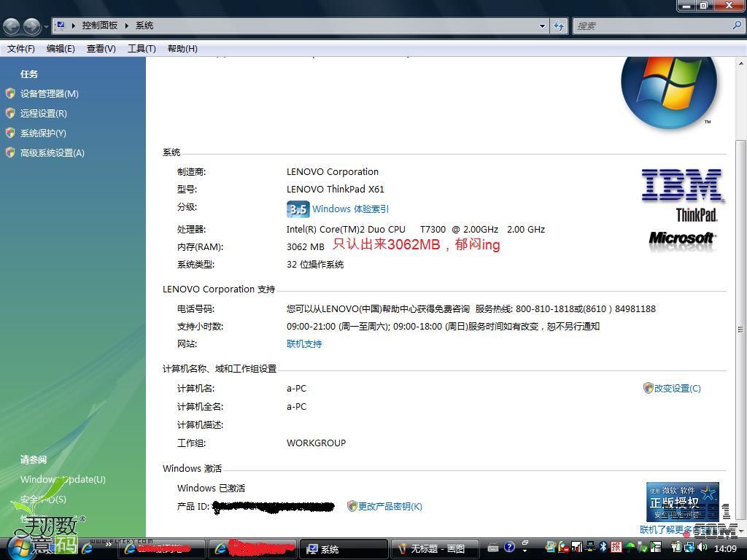The image size is (747, 560).
Task: Click the Back navigation arrow button
Action: coord(11,26)
